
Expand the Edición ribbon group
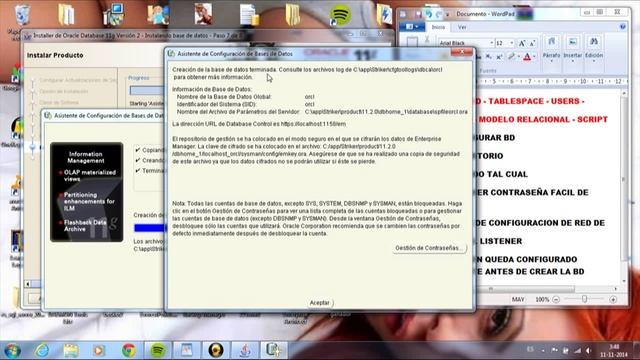594,49
